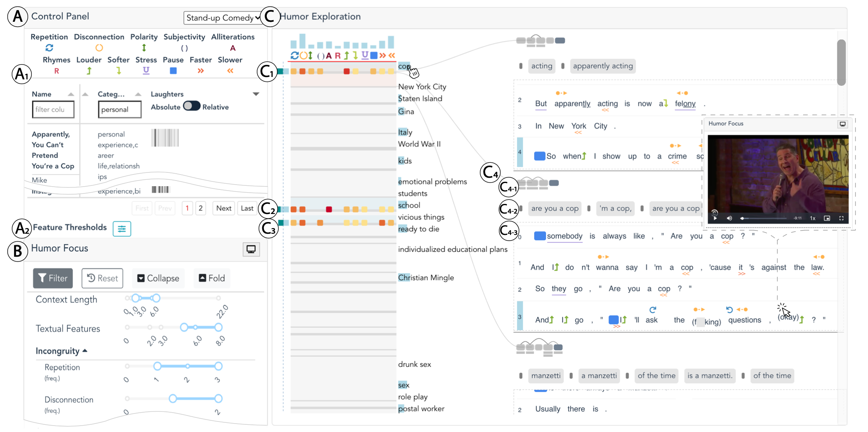Image resolution: width=868 pixels, height=432 pixels.
Task: Click the Disconnection circle legend icon
Action: click(x=99, y=48)
